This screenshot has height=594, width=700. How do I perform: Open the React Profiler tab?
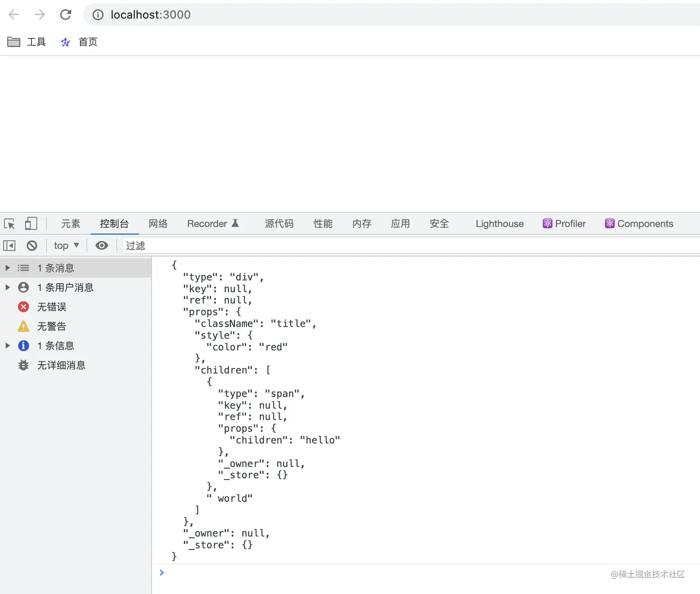click(564, 224)
